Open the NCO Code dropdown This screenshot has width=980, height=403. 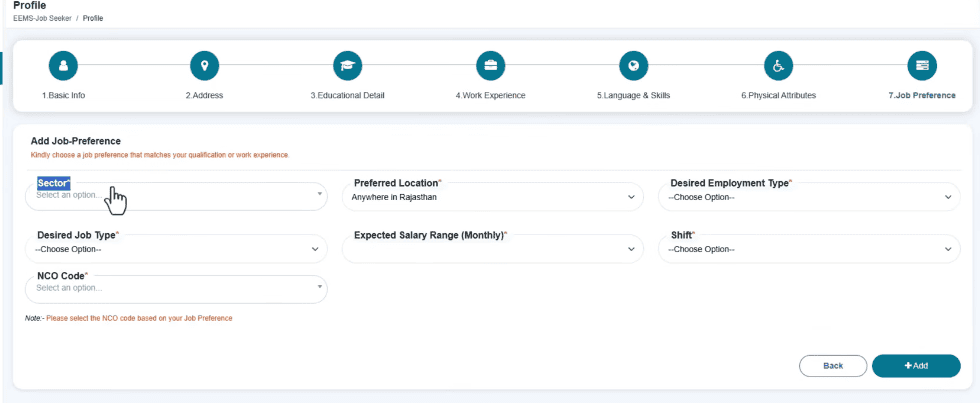[x=176, y=289]
